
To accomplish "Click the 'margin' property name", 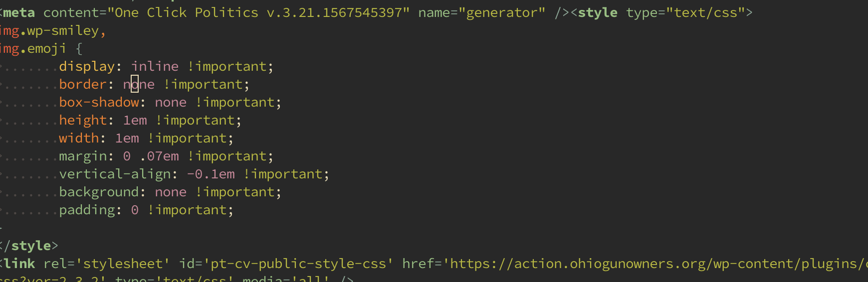I will tap(83, 156).
